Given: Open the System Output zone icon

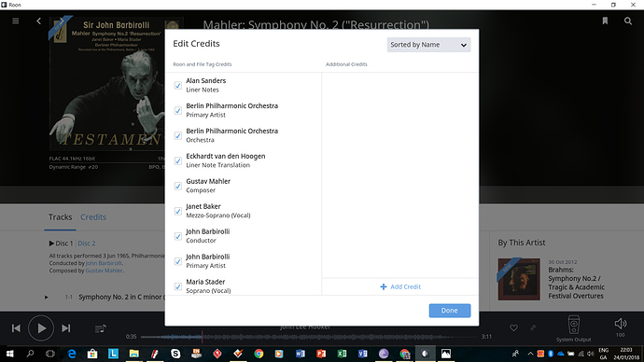Looking at the screenshot, I should point(574,325).
